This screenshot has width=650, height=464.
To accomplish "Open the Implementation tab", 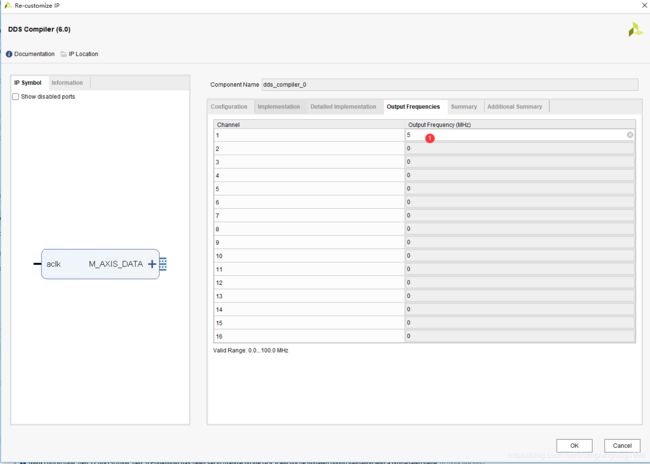I will (279, 107).
